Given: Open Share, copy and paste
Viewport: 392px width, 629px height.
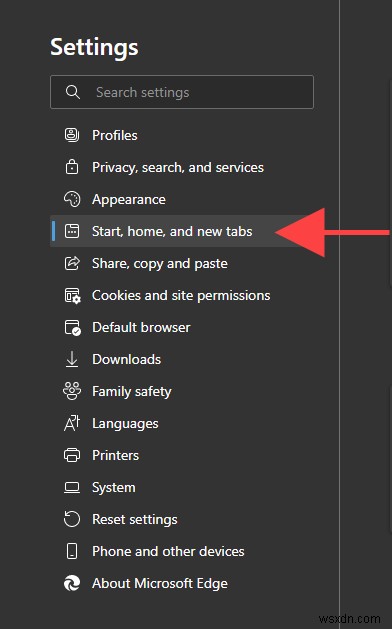Looking at the screenshot, I should tap(182, 263).
